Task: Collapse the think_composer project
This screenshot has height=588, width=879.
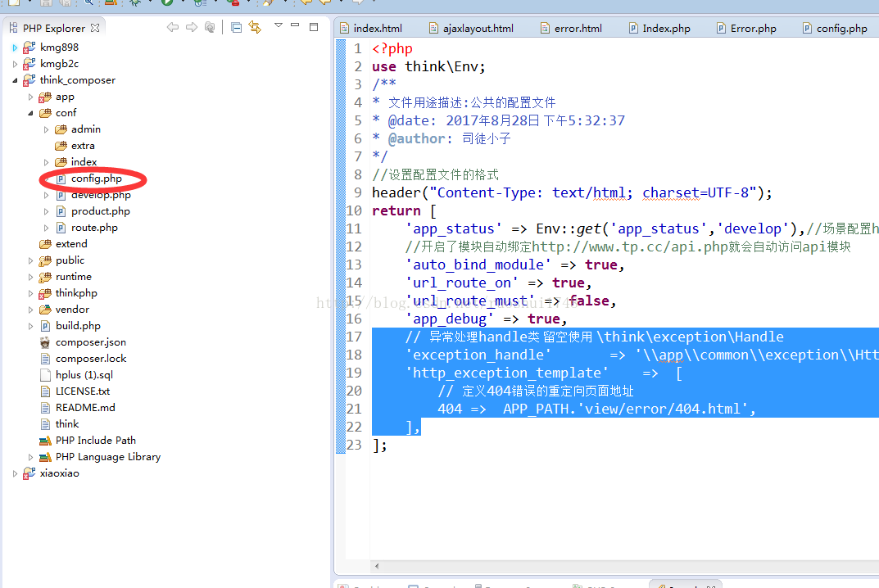Action: 15,80
